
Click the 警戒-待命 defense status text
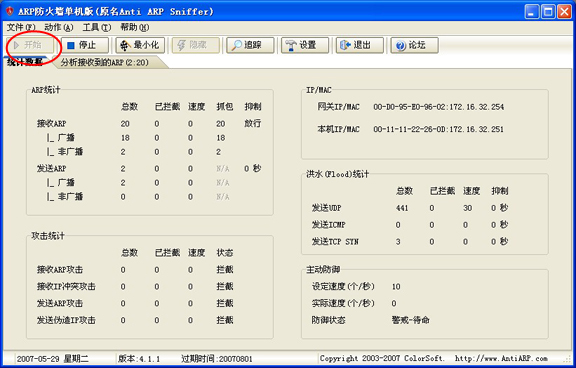410,320
